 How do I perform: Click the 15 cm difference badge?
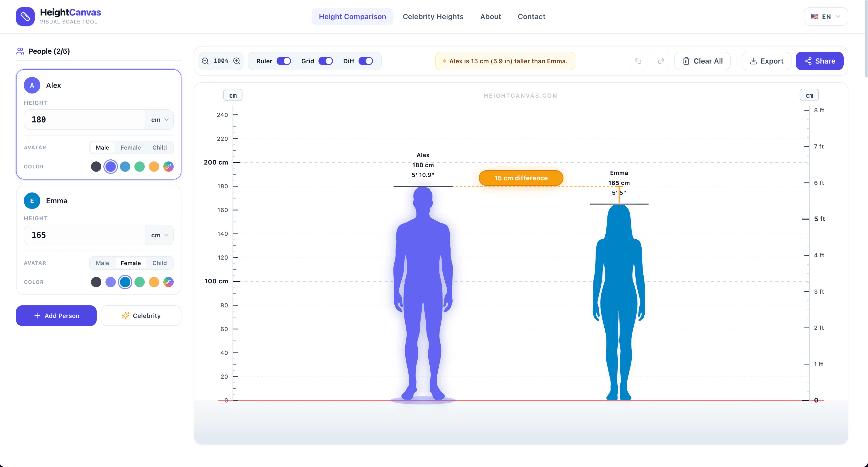coord(521,178)
